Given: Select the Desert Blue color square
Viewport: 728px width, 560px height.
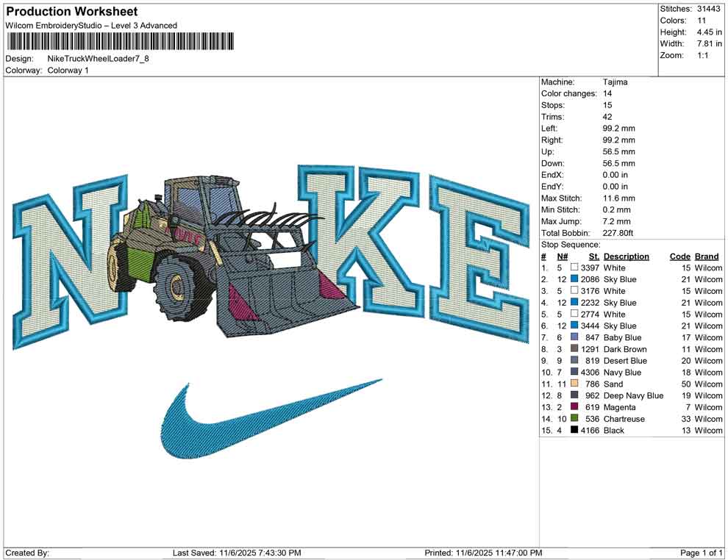Looking at the screenshot, I should point(573,361).
